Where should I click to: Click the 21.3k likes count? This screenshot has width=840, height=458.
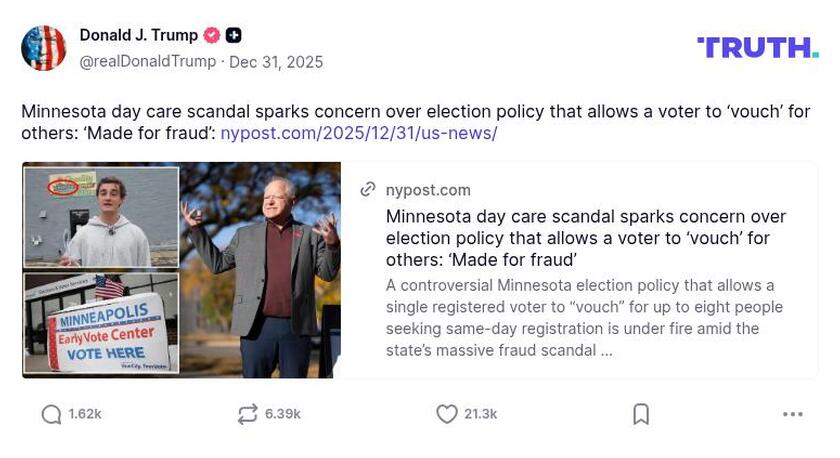click(x=480, y=414)
